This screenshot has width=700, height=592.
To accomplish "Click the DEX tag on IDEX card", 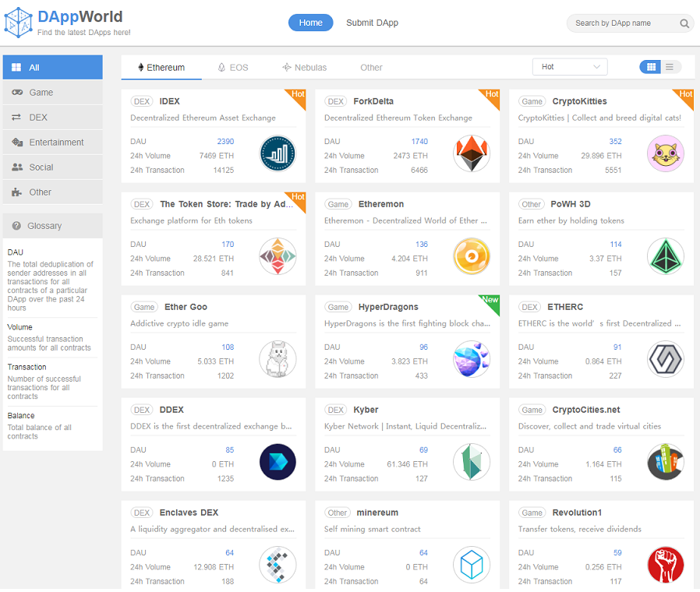I will tap(142, 102).
